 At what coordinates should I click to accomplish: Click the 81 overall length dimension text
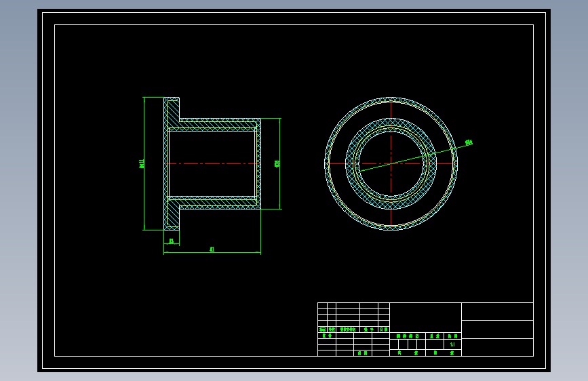click(x=212, y=249)
